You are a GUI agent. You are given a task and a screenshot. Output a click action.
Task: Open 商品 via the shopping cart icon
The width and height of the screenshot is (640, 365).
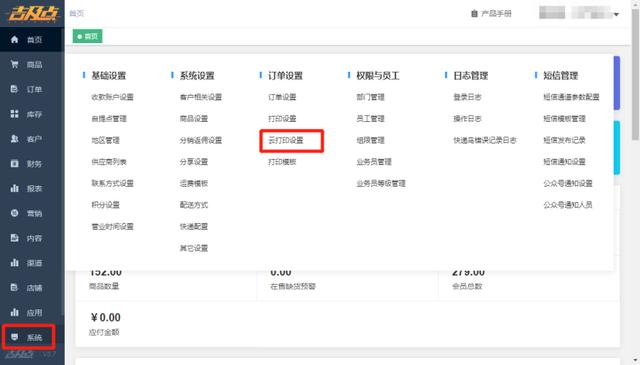(14, 64)
